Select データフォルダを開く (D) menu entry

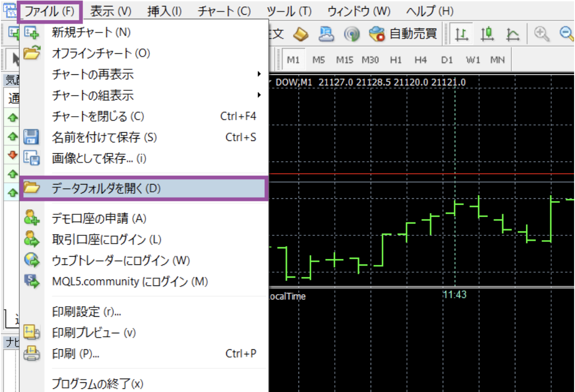(144, 188)
